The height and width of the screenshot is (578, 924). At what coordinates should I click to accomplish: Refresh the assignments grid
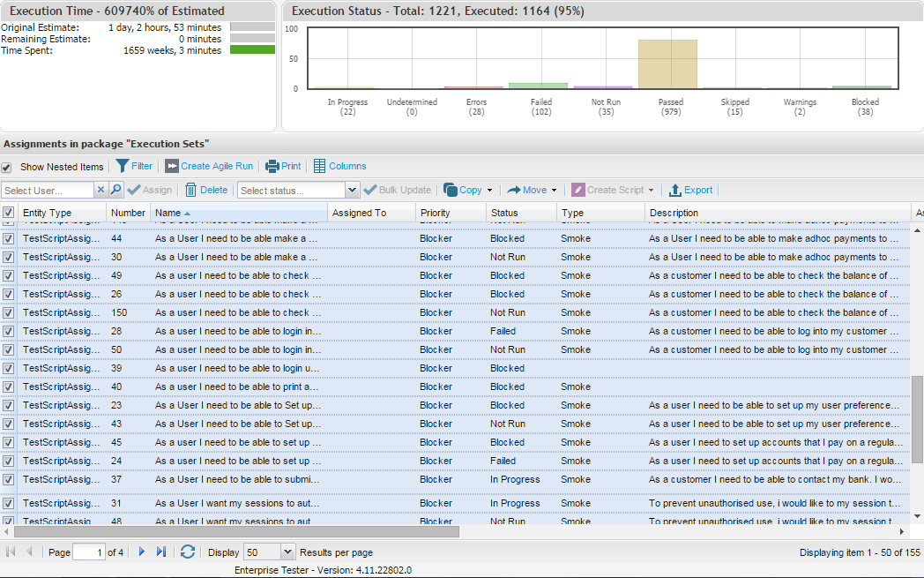188,552
